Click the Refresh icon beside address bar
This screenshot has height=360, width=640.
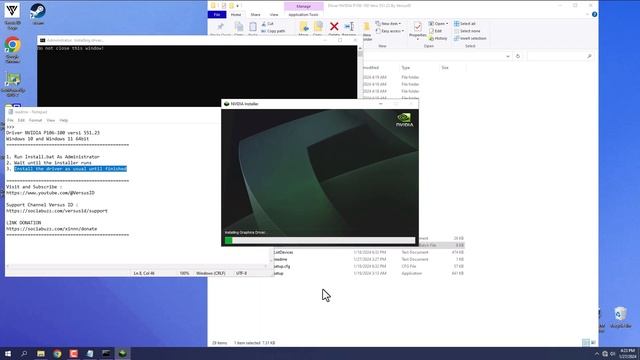pos(518,56)
